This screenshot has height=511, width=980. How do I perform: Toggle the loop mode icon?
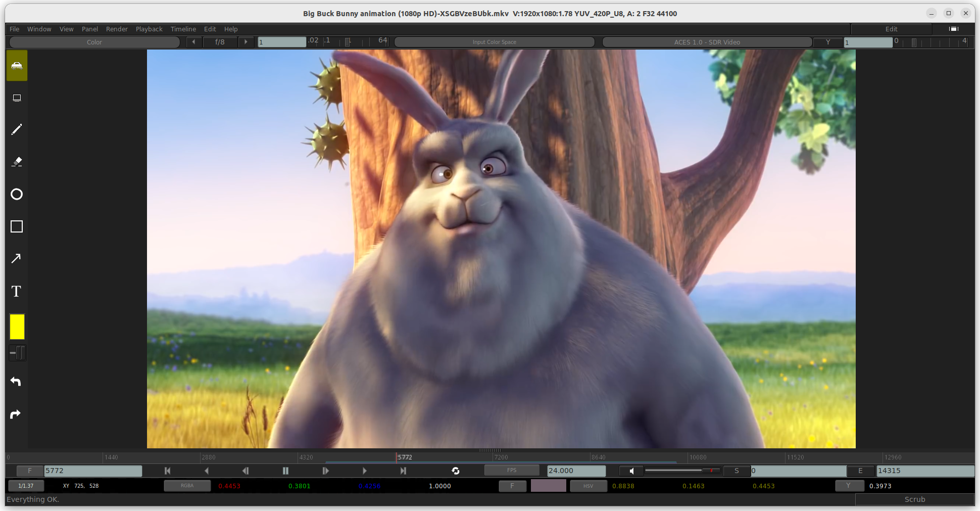pyautogui.click(x=456, y=471)
